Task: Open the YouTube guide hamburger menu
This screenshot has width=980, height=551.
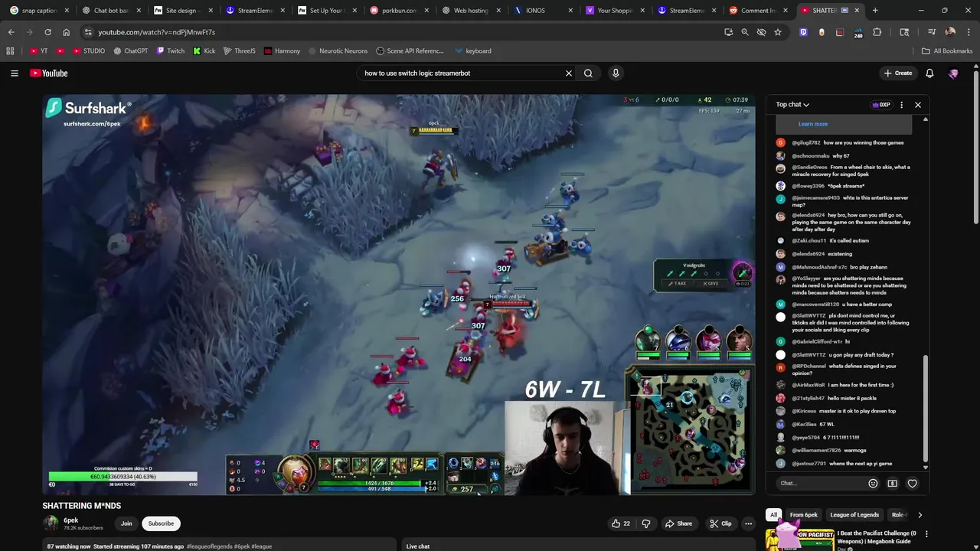Action: click(x=14, y=73)
